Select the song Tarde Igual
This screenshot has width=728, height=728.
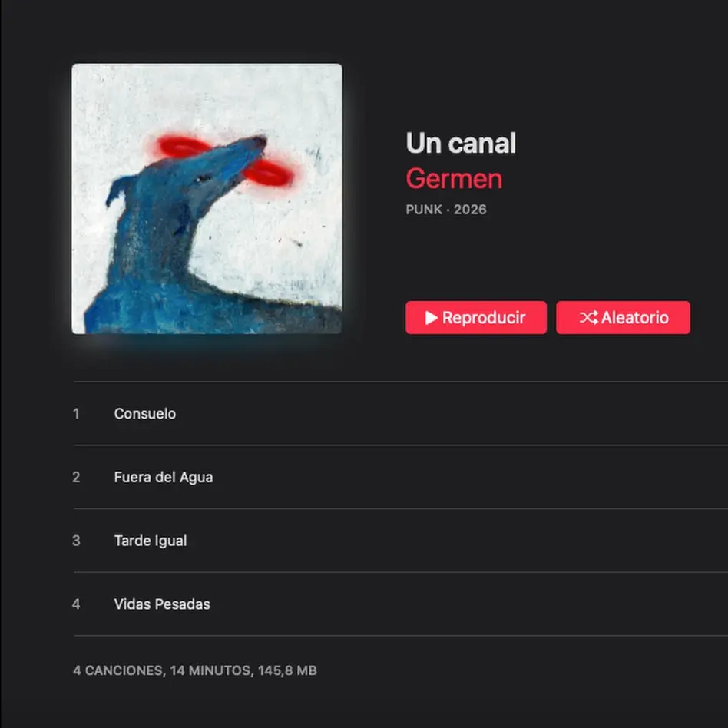click(401, 541)
